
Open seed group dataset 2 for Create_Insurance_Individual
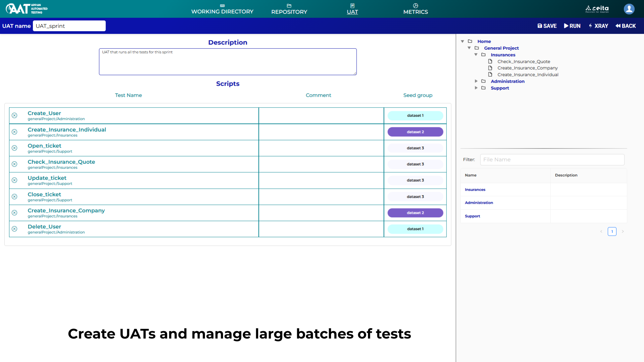pyautogui.click(x=415, y=132)
